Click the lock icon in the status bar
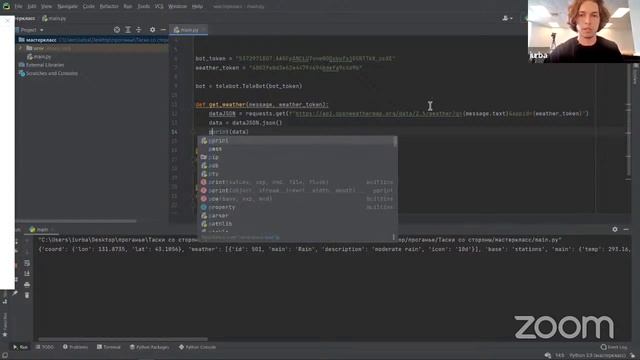The width and height of the screenshot is (640, 360). point(633,356)
